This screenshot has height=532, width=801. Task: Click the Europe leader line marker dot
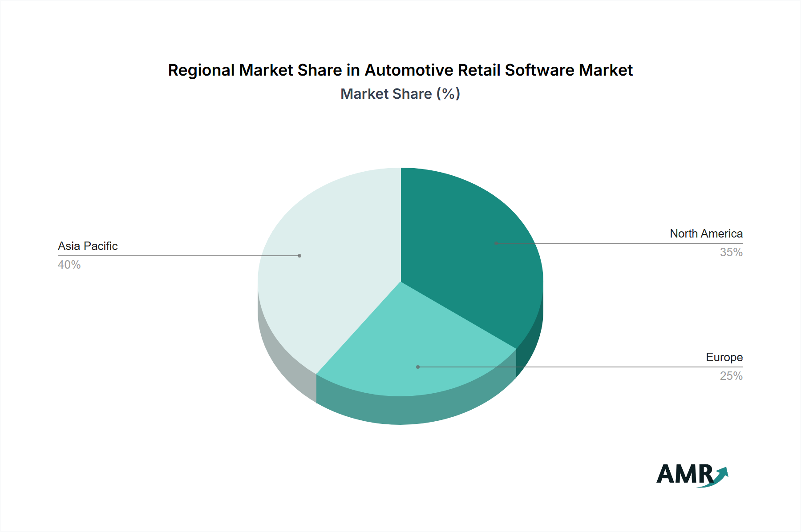417,367
